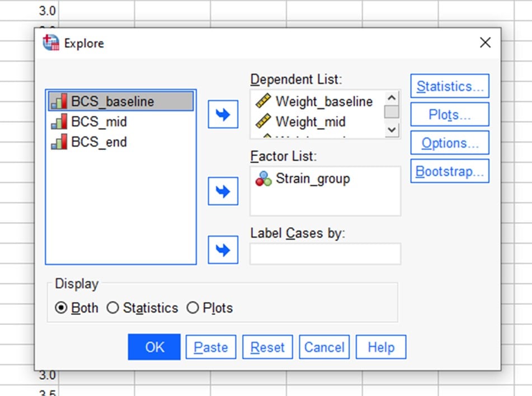Click the ordinal icon next to BCS_mid
This screenshot has height=396, width=532.
click(x=59, y=122)
